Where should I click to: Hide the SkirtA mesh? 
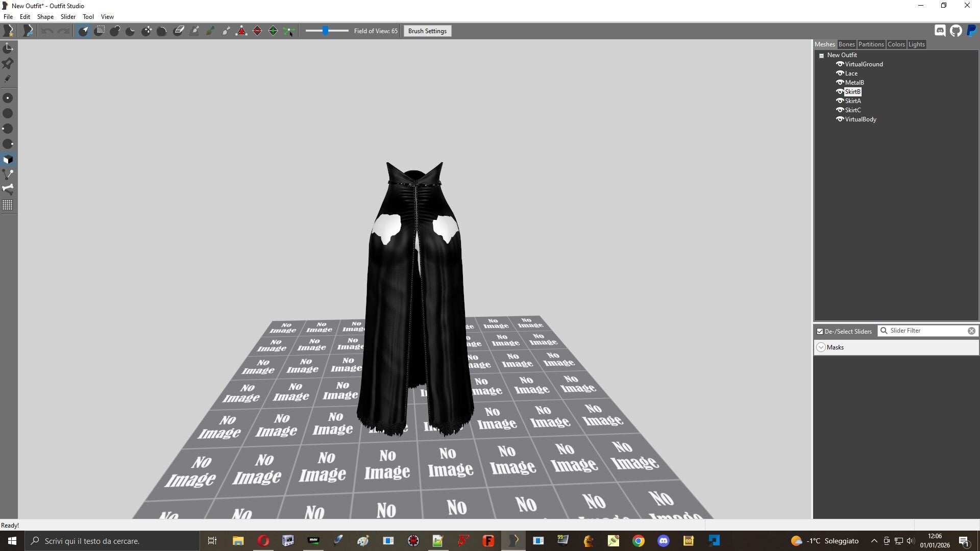click(x=840, y=101)
